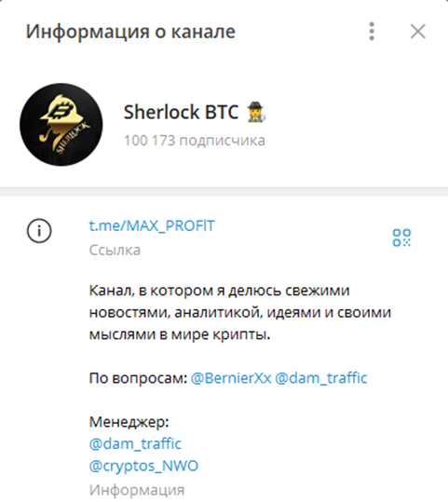Open the @cryptos_NWO manager link
448x502 pixels.
(143, 466)
